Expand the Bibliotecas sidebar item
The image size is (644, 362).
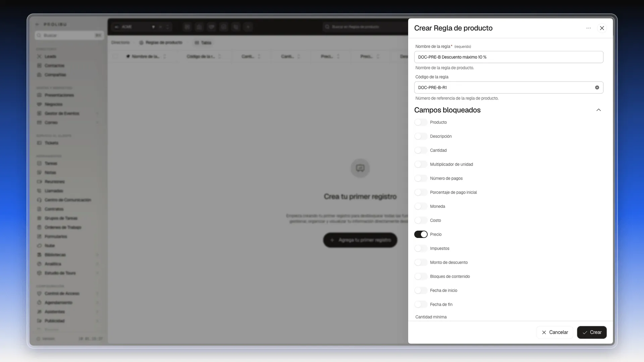[x=98, y=255]
